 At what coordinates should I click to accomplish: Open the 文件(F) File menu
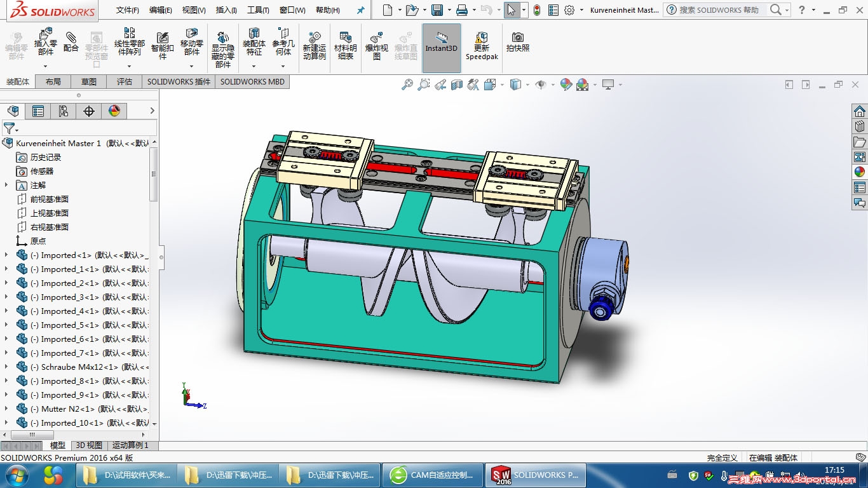(x=128, y=10)
